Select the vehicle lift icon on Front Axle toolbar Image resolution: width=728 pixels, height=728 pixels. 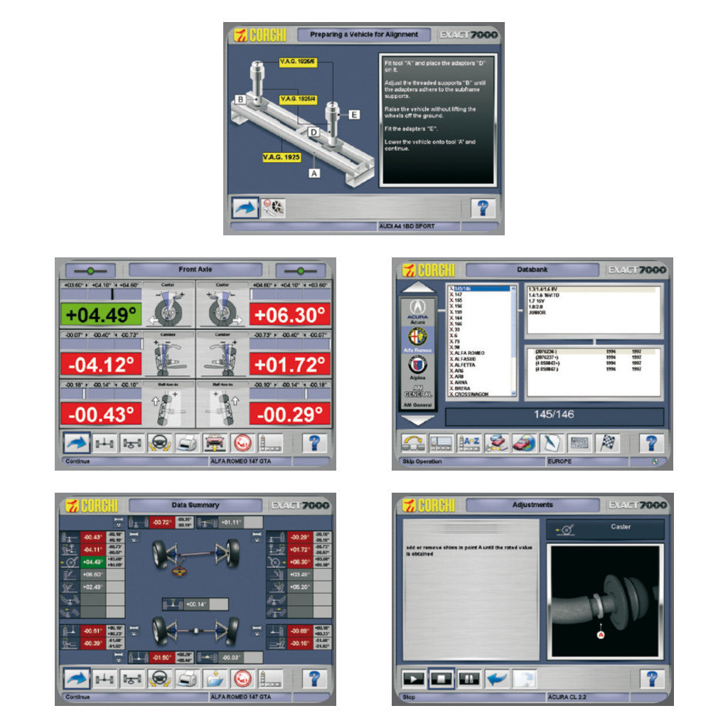213,443
